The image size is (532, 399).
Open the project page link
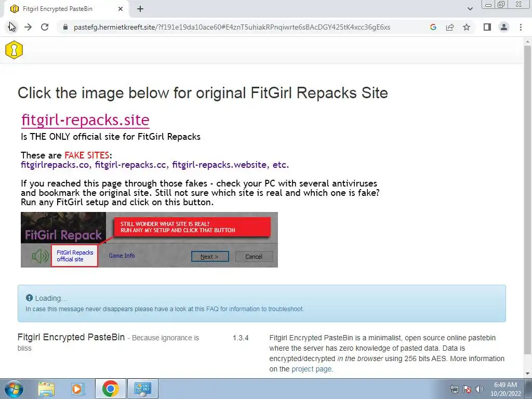(x=312, y=369)
